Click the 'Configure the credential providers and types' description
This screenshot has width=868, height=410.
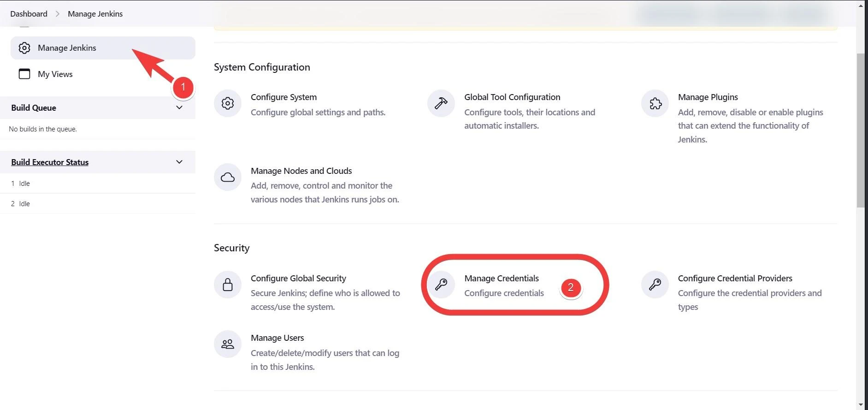coord(750,300)
